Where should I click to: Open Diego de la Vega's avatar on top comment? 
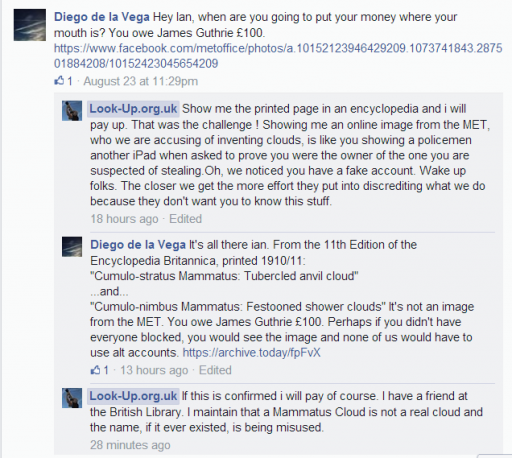30,25
